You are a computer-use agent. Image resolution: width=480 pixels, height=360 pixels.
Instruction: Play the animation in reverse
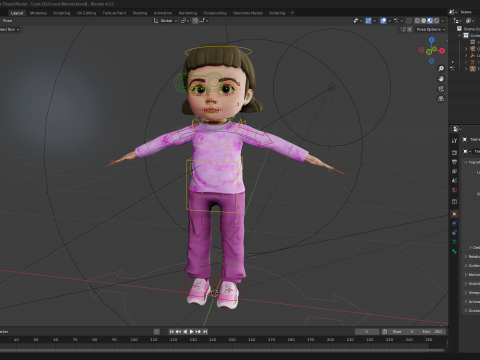[x=185, y=331]
